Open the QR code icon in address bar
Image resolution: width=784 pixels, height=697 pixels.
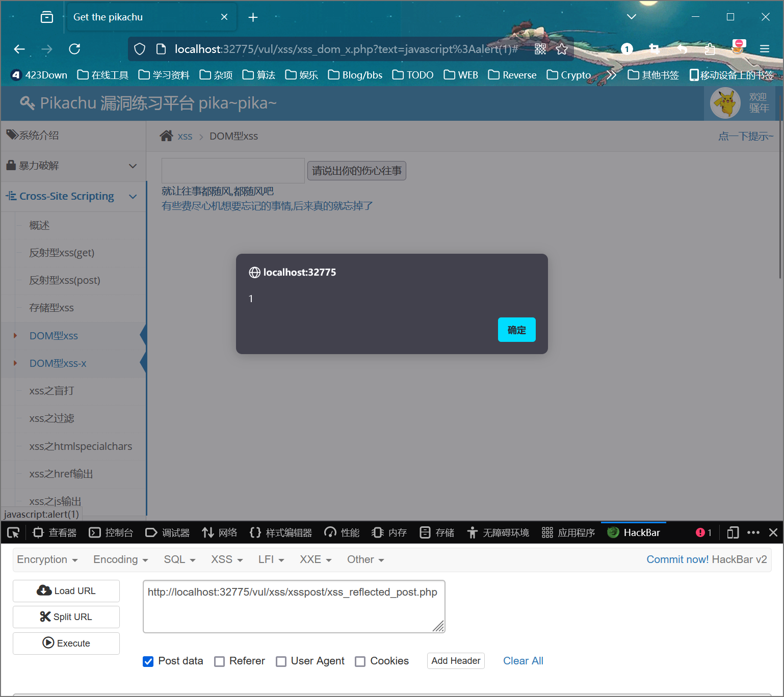(x=540, y=49)
